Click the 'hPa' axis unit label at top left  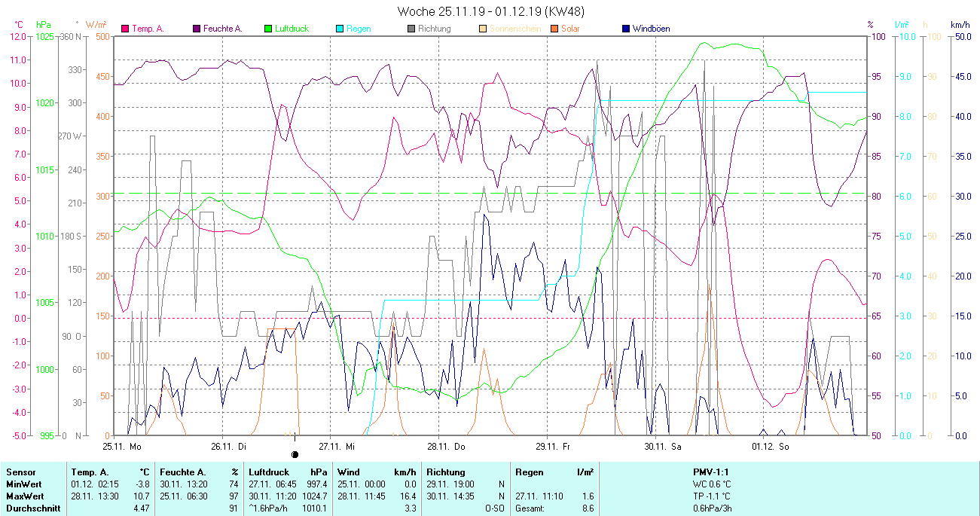(x=44, y=25)
